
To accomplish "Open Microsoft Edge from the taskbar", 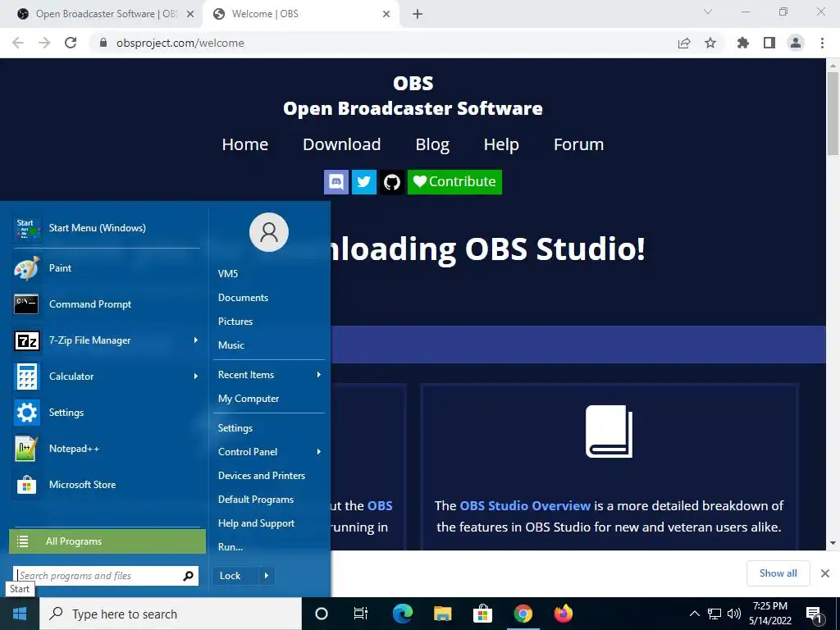I will 402,614.
